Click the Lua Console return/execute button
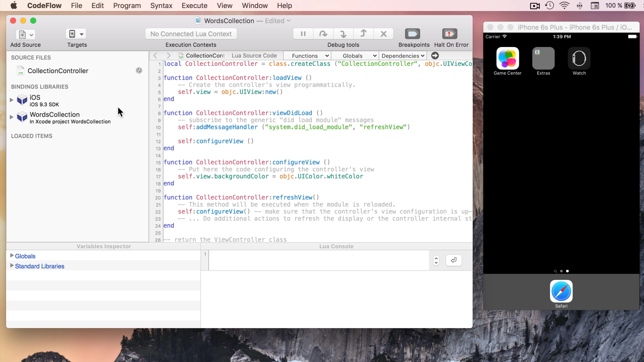The image size is (644, 362). pos(453,260)
